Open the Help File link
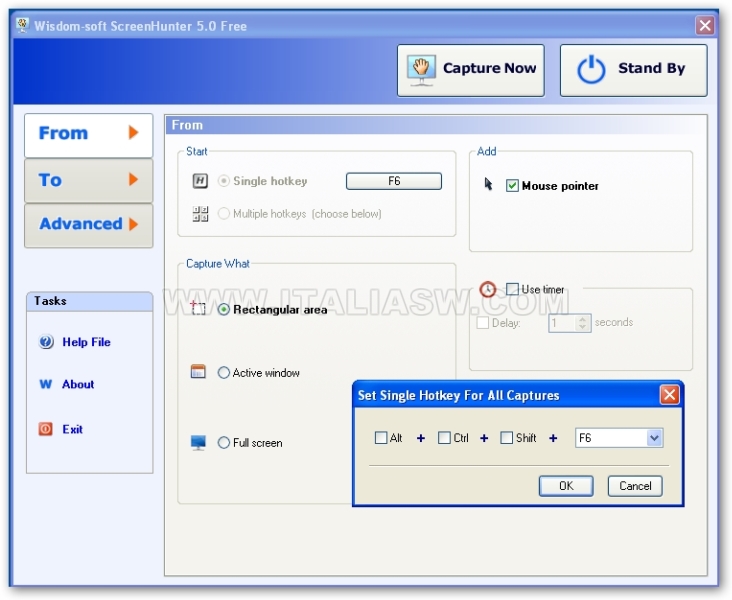The height and width of the screenshot is (600, 732). pos(86,342)
